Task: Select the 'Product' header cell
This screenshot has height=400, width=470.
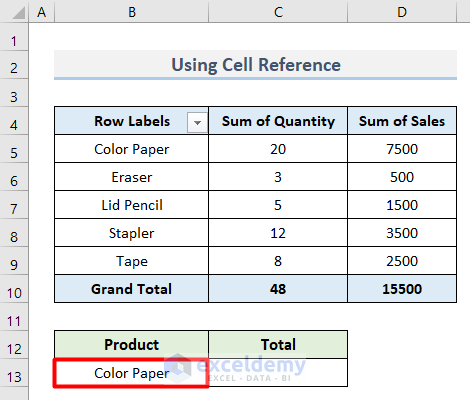Action: point(132,345)
